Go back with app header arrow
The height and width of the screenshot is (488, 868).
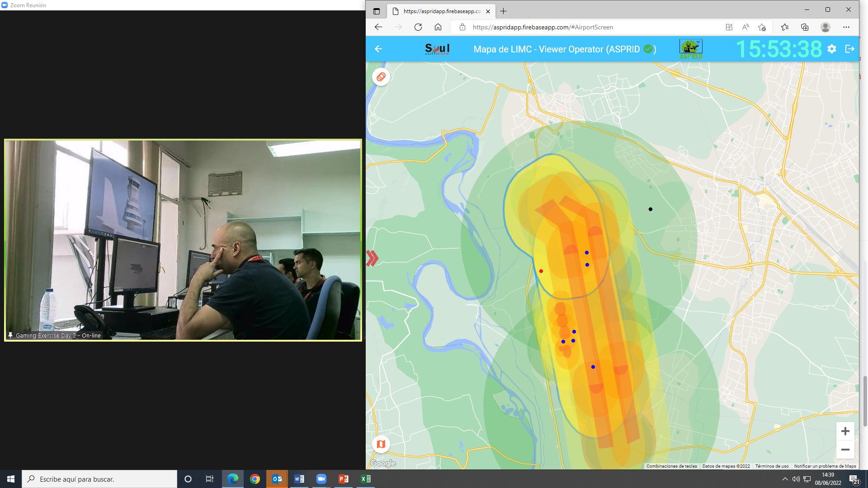(x=378, y=49)
